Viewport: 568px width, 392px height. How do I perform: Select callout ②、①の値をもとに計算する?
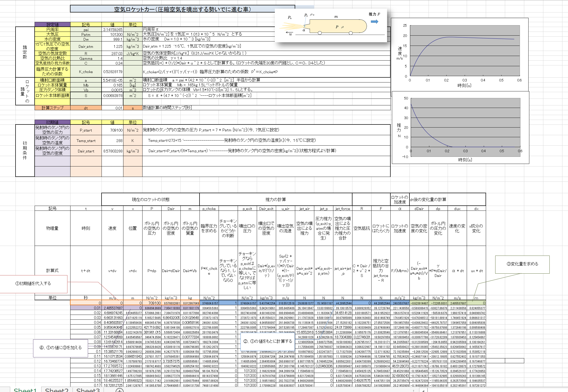pyautogui.click(x=268, y=341)
